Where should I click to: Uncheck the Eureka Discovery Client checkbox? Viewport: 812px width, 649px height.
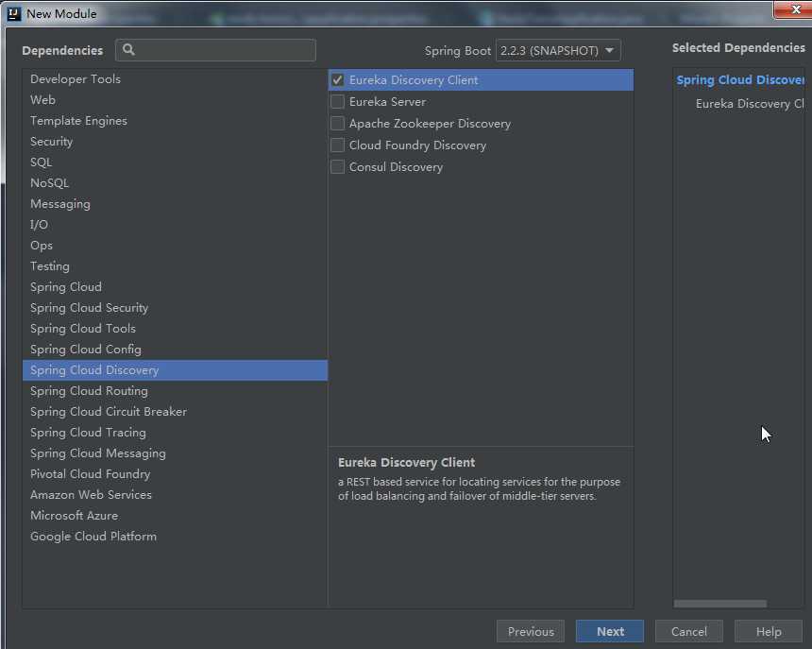[x=338, y=80]
